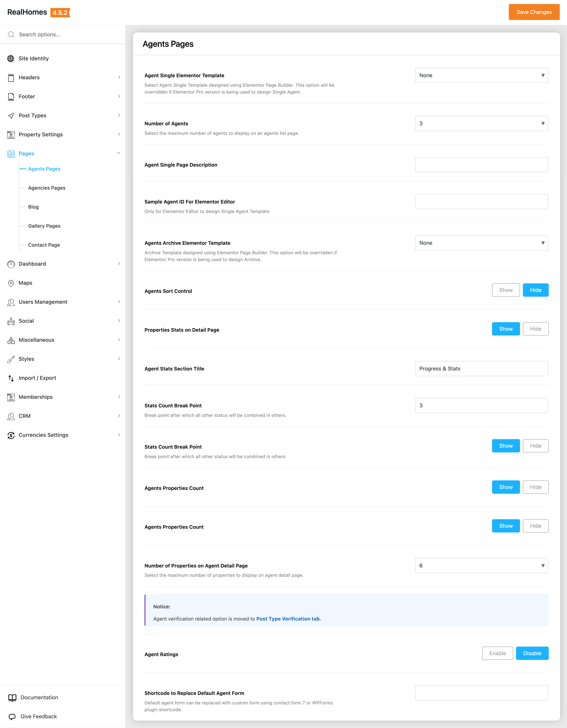Image resolution: width=567 pixels, height=728 pixels.
Task: Click the Currencies Settings dollar icon
Action: 11,435
